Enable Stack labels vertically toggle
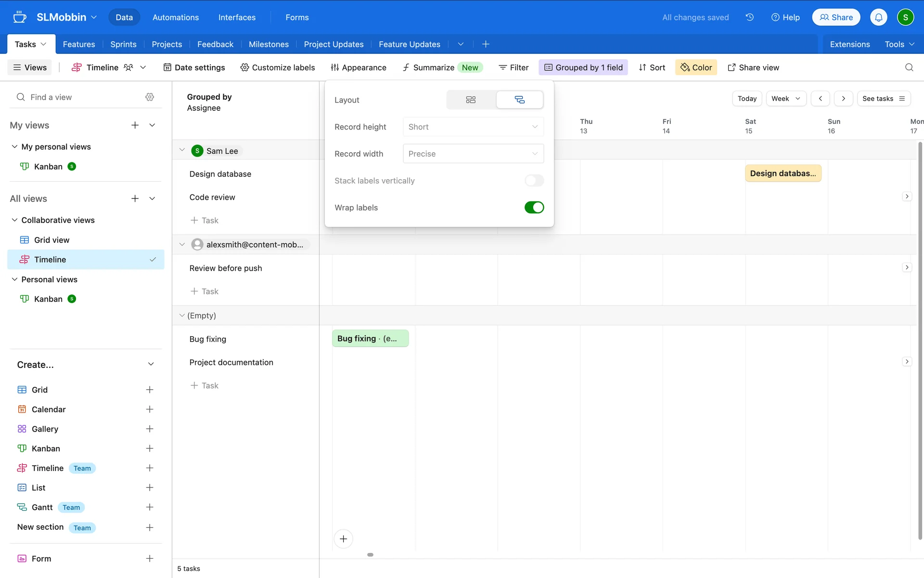The image size is (924, 578). 534,181
